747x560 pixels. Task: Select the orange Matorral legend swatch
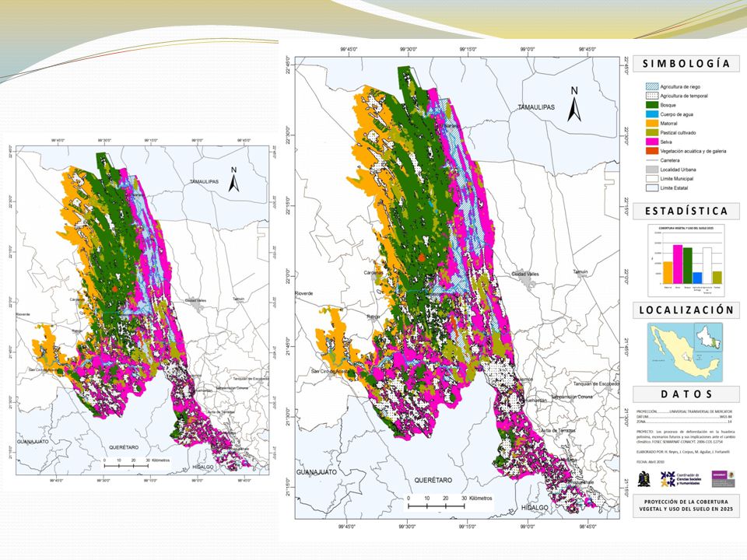point(652,124)
